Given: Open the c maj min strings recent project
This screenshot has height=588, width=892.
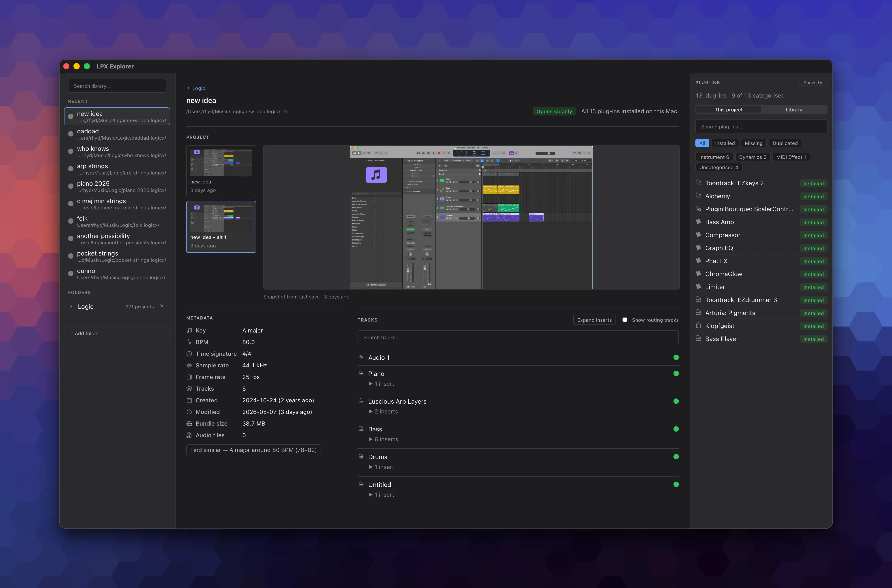Looking at the screenshot, I should point(117,204).
